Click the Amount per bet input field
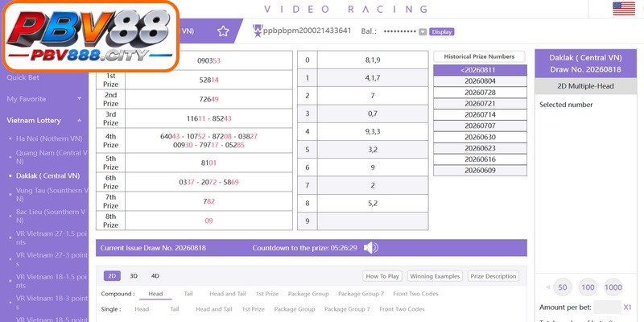This screenshot has height=322, width=644. pos(608,307)
